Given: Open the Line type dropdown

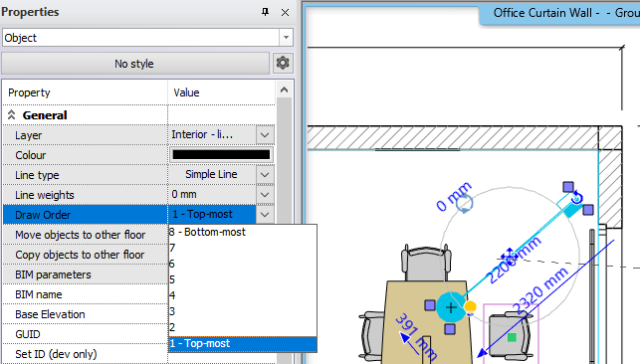Looking at the screenshot, I should click(265, 175).
